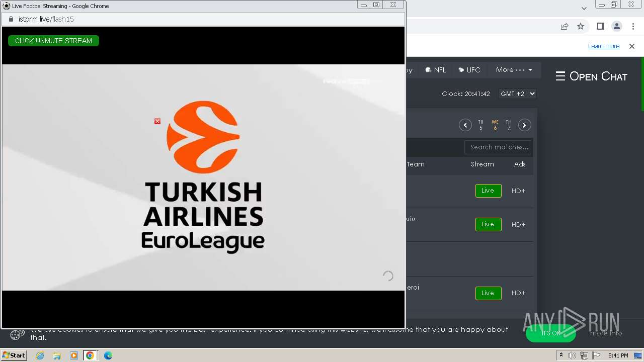Close the small red X ad marker

pyautogui.click(x=157, y=121)
